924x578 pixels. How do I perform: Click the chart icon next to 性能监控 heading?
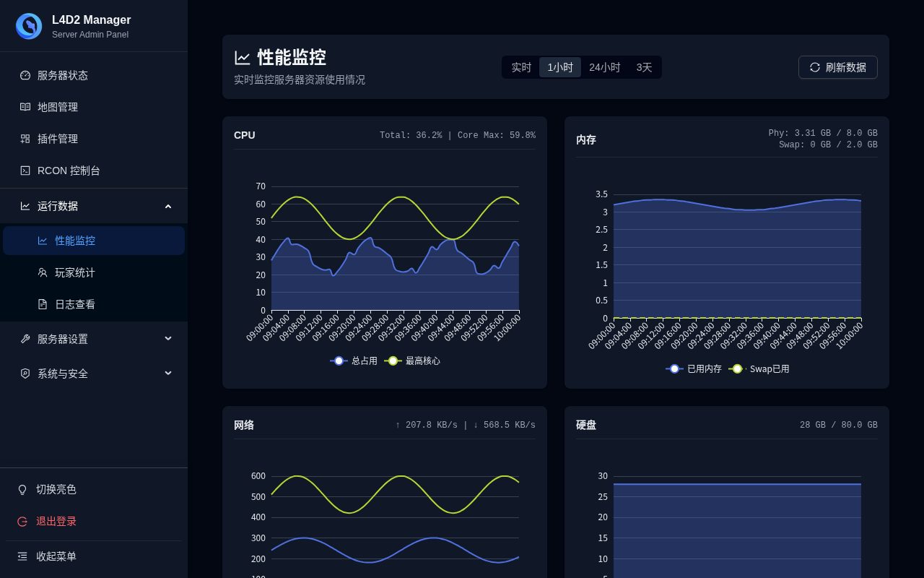[x=243, y=58]
